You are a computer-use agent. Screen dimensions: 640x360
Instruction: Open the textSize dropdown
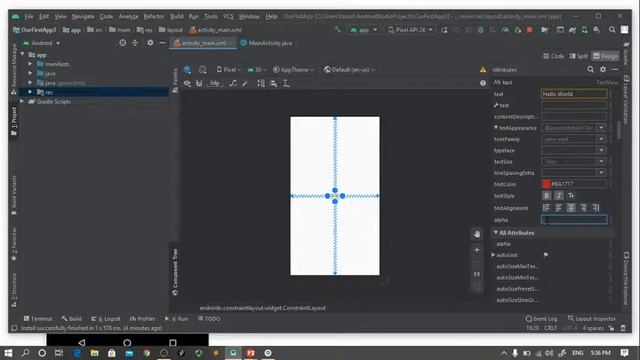tap(601, 162)
